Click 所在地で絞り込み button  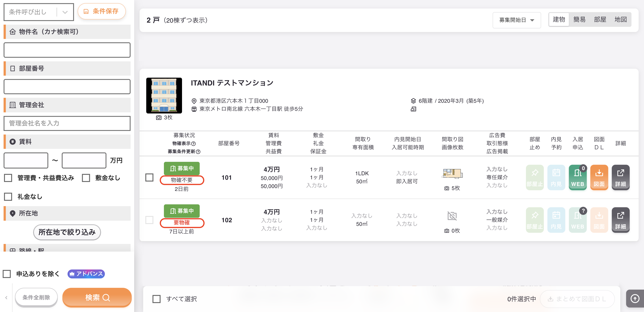click(x=67, y=232)
